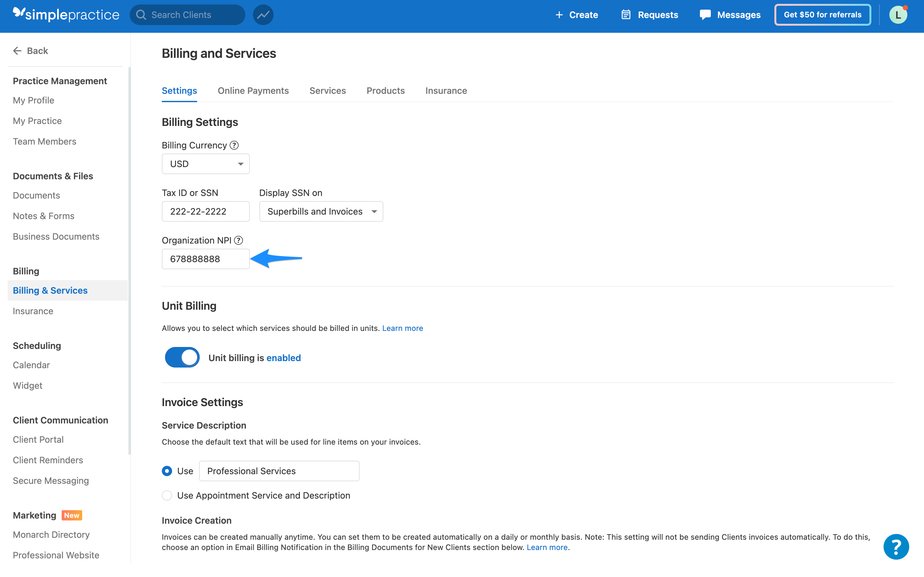Viewport: 924px width, 577px height.
Task: Open Business Documents in sidebar
Action: point(56,236)
